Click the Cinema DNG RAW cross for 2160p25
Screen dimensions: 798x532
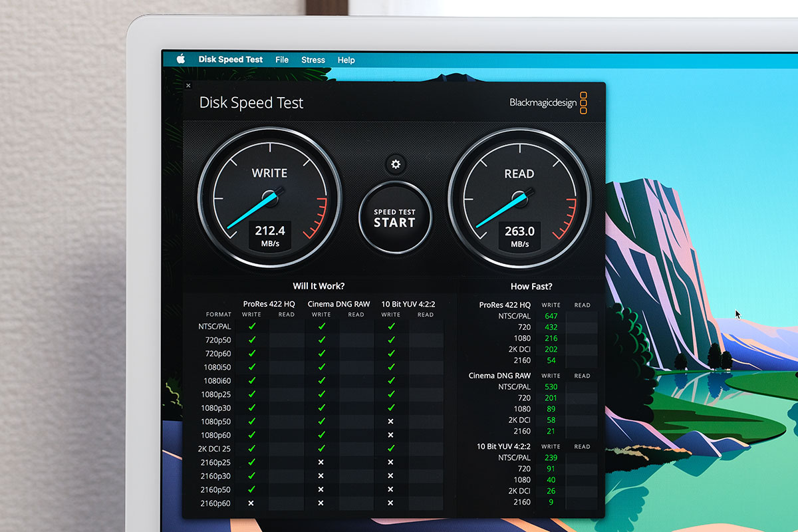click(x=321, y=462)
